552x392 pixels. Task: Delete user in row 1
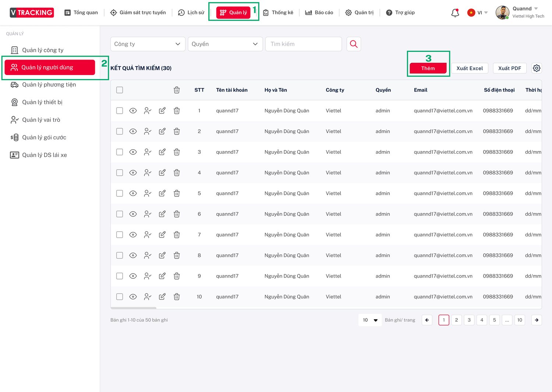[x=177, y=111]
